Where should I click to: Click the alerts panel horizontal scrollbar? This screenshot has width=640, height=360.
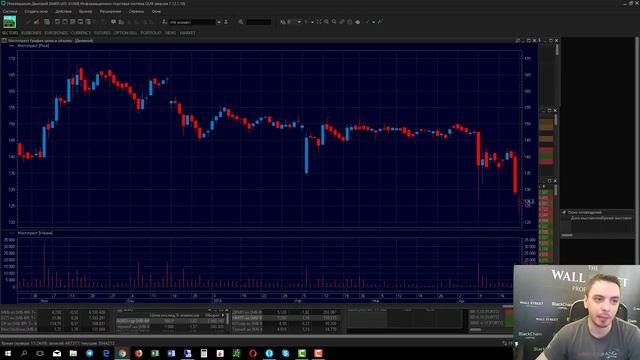point(567,235)
